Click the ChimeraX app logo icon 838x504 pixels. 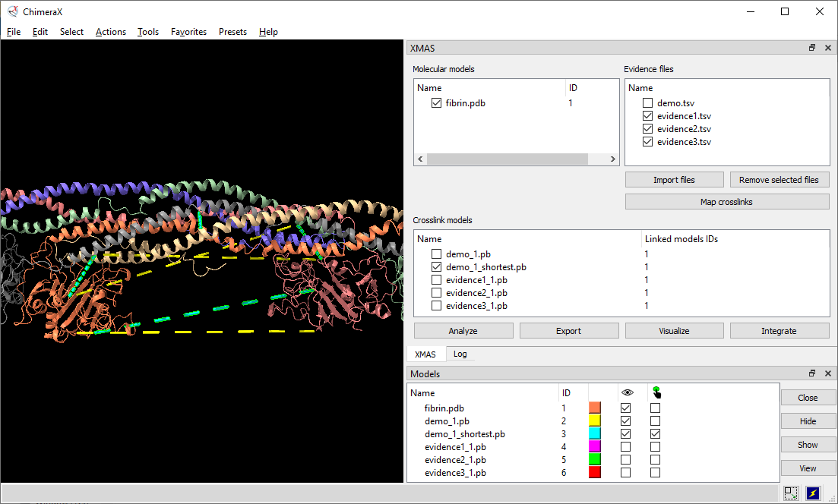pos(13,11)
